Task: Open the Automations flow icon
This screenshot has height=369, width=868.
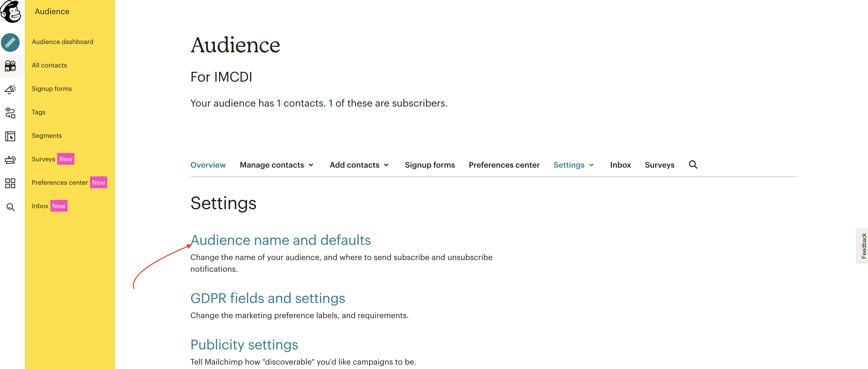Action: click(11, 113)
